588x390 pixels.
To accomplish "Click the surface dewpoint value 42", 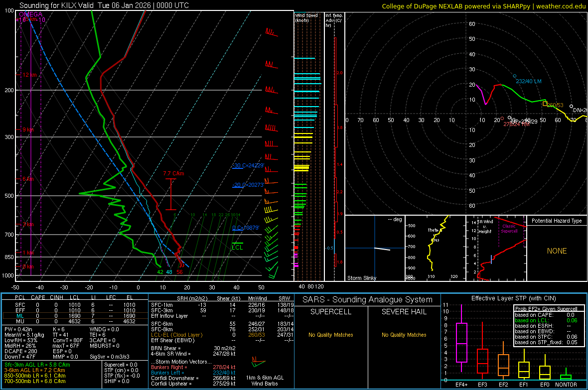I will [x=160, y=272].
